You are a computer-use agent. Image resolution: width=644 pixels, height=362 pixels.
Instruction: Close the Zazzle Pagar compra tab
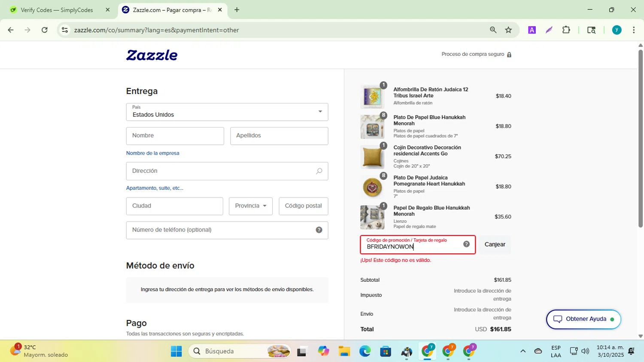(220, 10)
